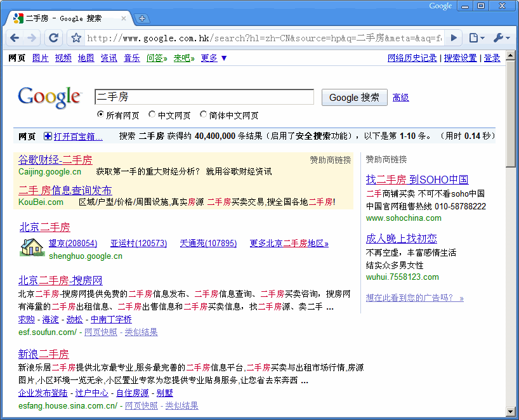Image resolution: width=519 pixels, height=420 pixels.
Task: Click the 过户中心 sublink
Action: tap(92, 393)
